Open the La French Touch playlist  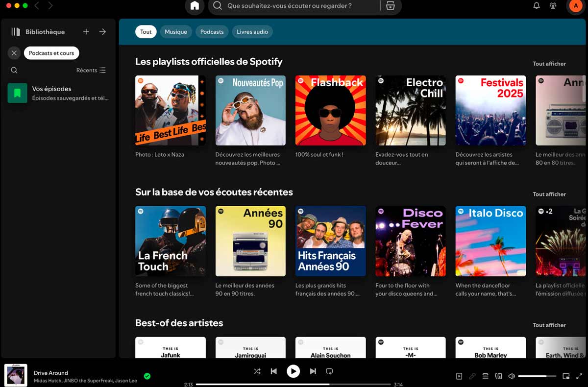coord(171,241)
